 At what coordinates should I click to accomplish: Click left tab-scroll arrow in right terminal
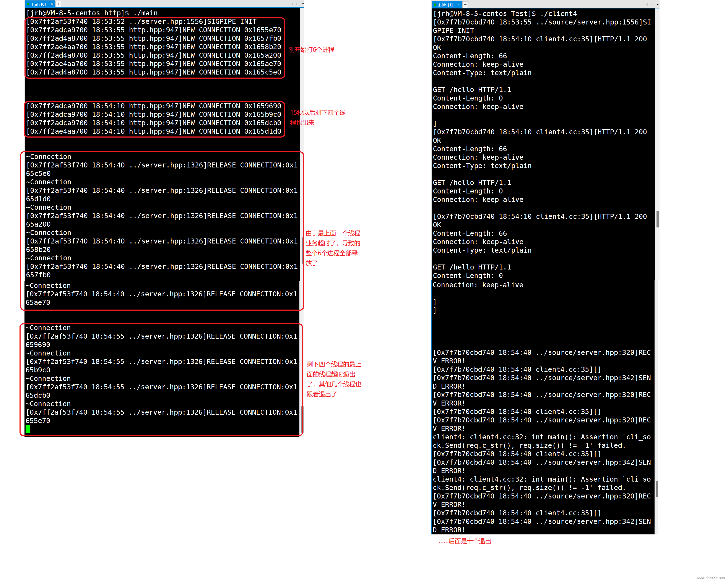point(647,5)
